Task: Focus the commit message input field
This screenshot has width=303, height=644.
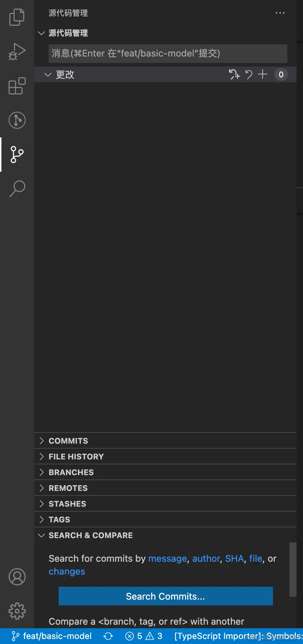Action: pos(168,54)
